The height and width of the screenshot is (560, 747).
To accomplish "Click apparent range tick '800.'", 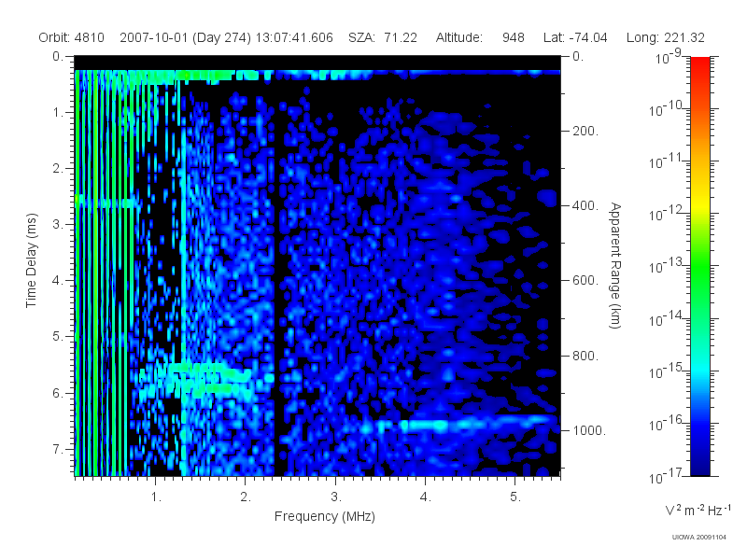I will (x=585, y=356).
